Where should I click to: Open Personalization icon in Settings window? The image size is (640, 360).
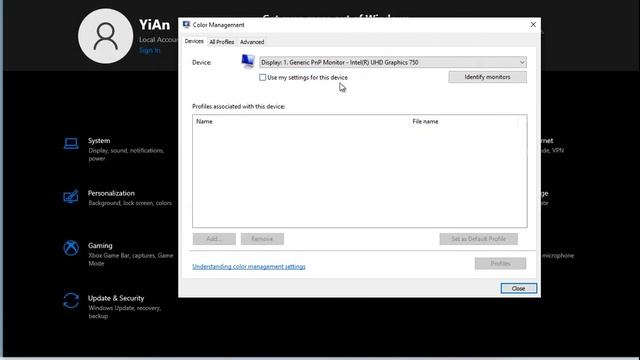tap(71, 196)
